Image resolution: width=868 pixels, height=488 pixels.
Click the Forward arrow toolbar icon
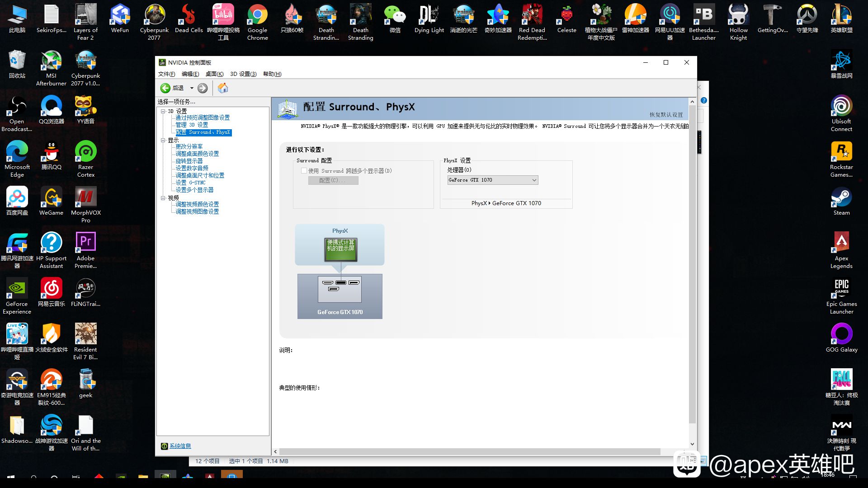coord(203,88)
